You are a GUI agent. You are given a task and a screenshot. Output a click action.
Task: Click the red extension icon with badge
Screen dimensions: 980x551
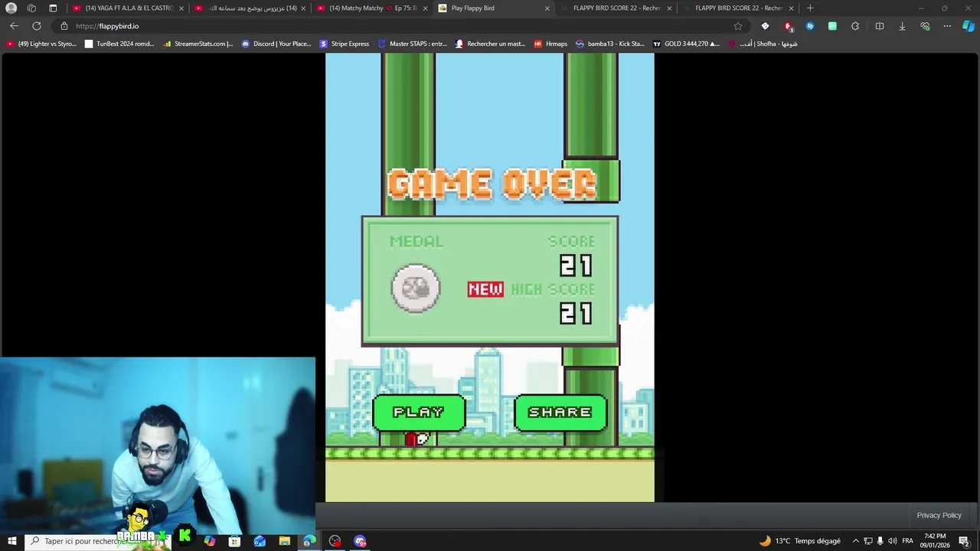[x=788, y=26]
